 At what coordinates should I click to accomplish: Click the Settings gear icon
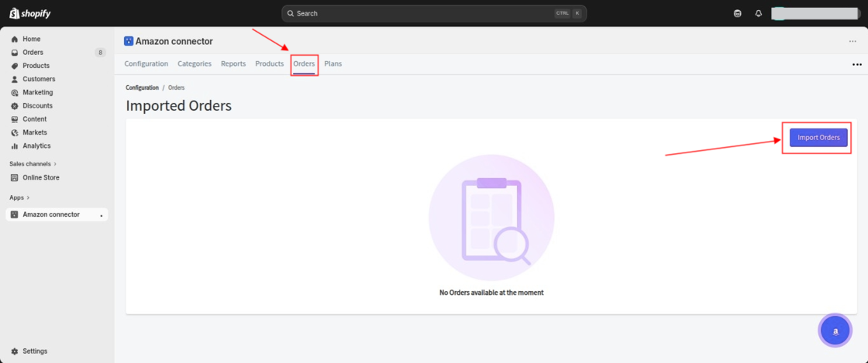point(15,351)
